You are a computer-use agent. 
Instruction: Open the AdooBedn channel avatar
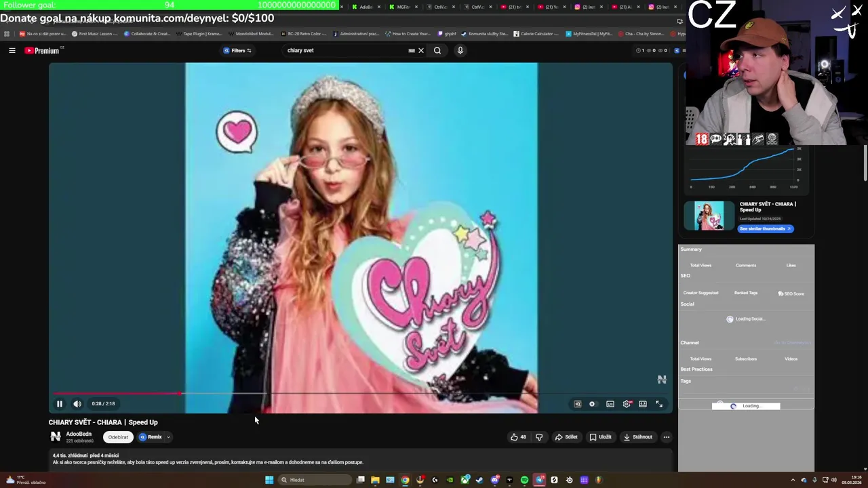(56, 437)
